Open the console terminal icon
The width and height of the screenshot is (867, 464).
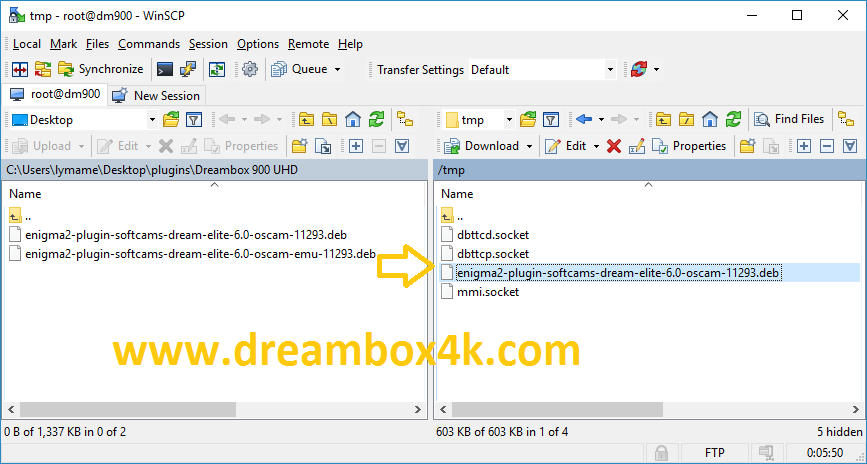point(165,70)
